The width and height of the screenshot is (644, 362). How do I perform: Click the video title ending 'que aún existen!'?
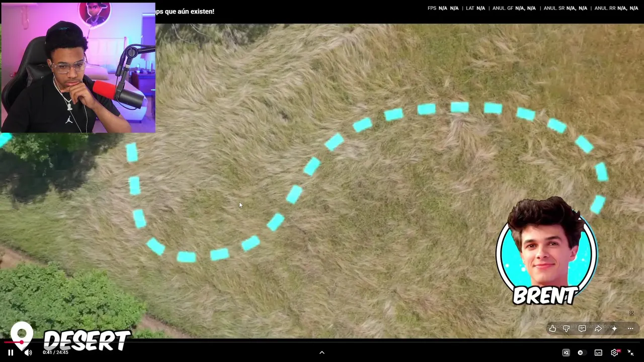pyautogui.click(x=185, y=12)
